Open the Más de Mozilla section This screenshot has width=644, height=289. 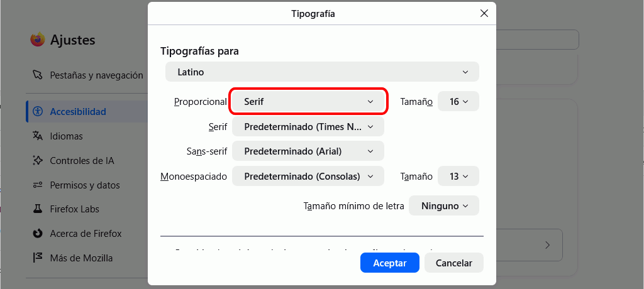[x=87, y=258]
